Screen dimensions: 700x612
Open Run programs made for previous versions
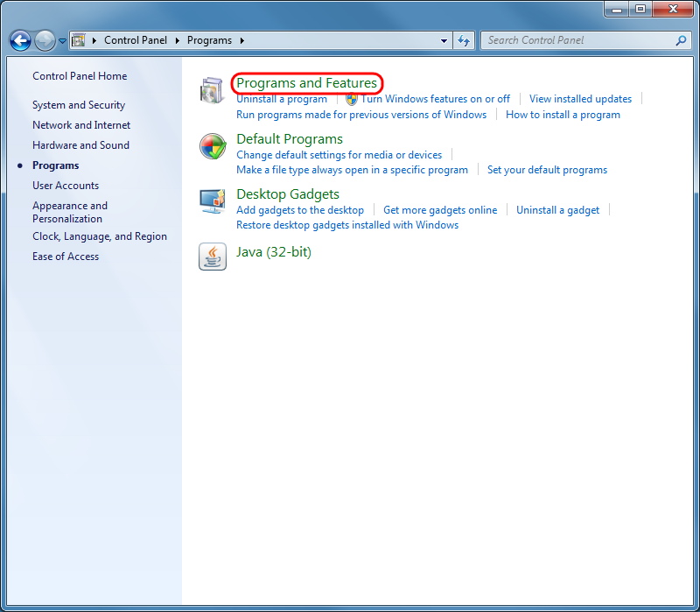361,115
